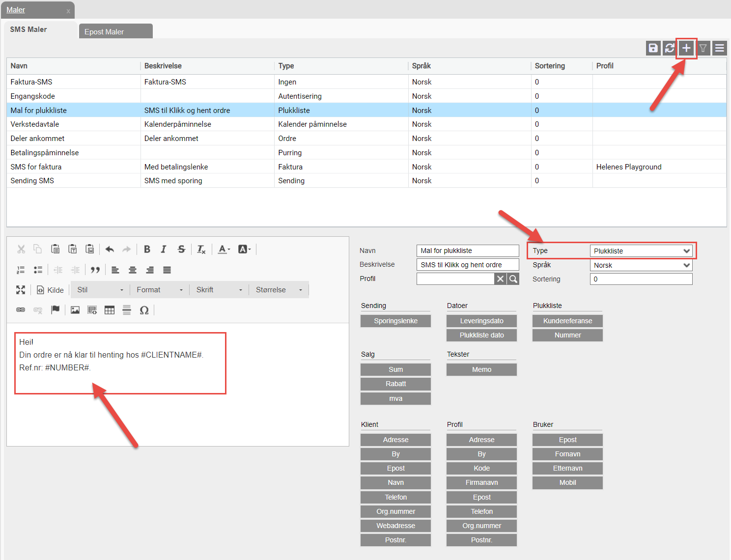Screen dimensions: 731x560
Task: Toggle italic formatting
Action: 164,249
